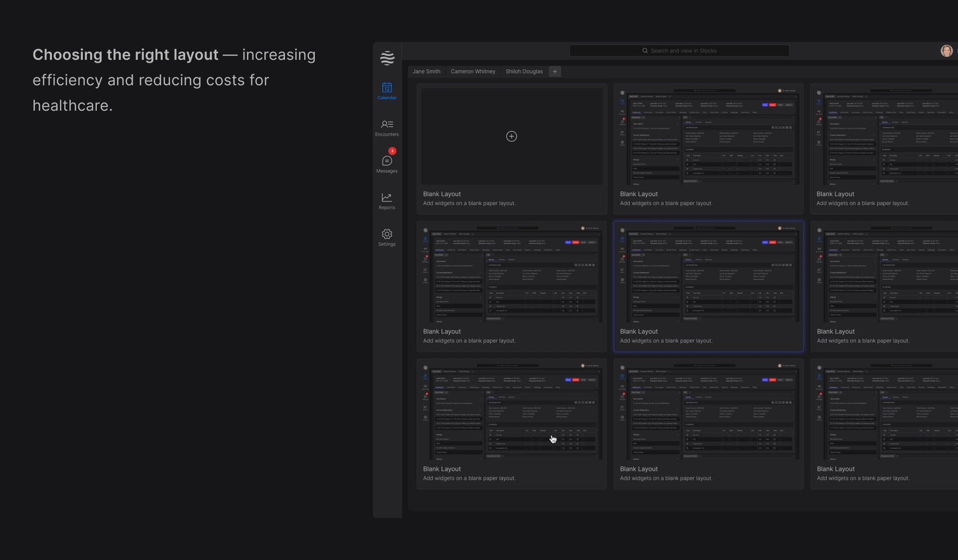Image resolution: width=958 pixels, height=560 pixels.
Task: Select the bottom middle layout thumbnail
Action: point(708,411)
